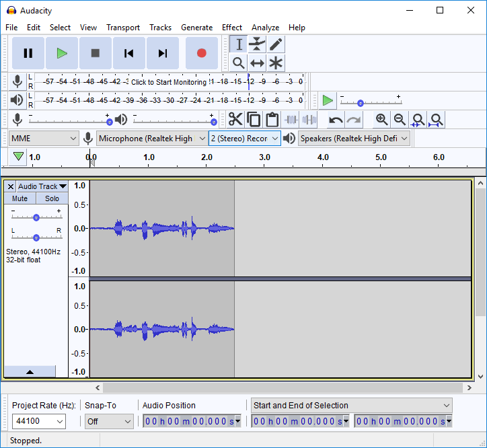The height and width of the screenshot is (448, 487).
Task: Click the Zoom Out icon
Action: tap(400, 120)
